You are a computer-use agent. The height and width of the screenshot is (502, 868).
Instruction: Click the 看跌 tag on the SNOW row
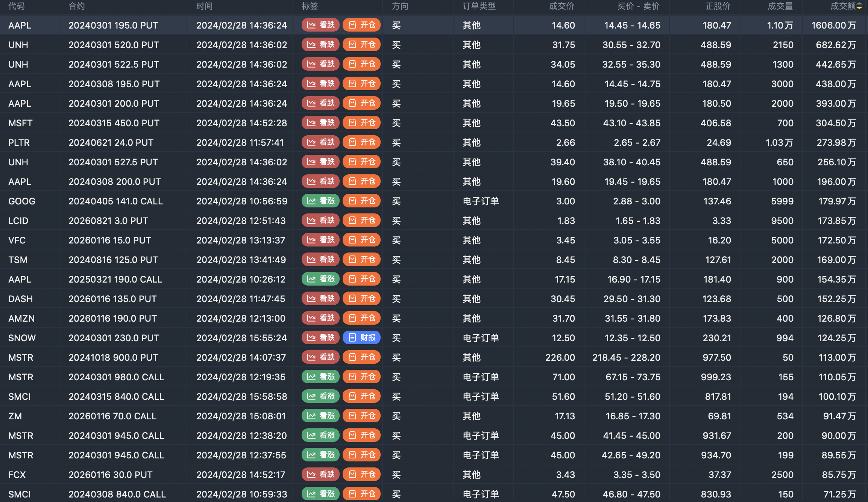pos(320,338)
